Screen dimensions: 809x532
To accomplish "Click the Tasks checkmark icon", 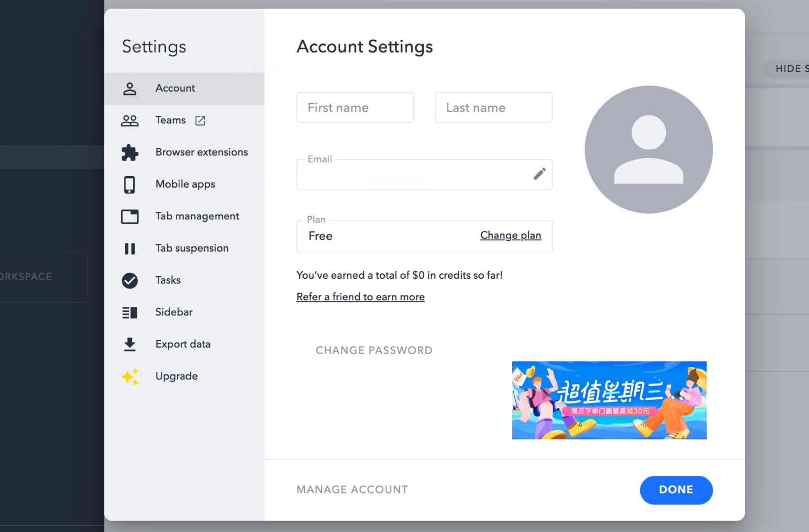I will (x=129, y=280).
